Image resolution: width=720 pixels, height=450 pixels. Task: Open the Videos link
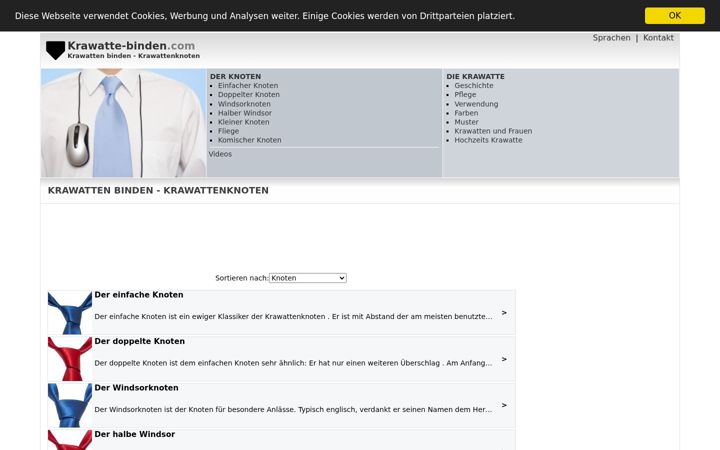pos(220,154)
